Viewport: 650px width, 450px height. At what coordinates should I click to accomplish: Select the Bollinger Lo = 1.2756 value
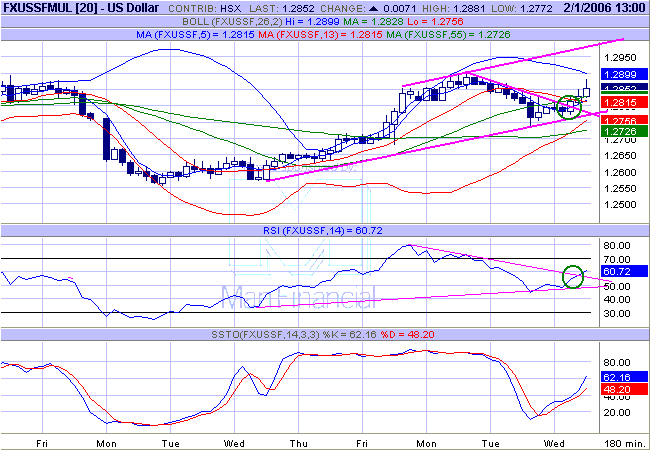coord(435,22)
